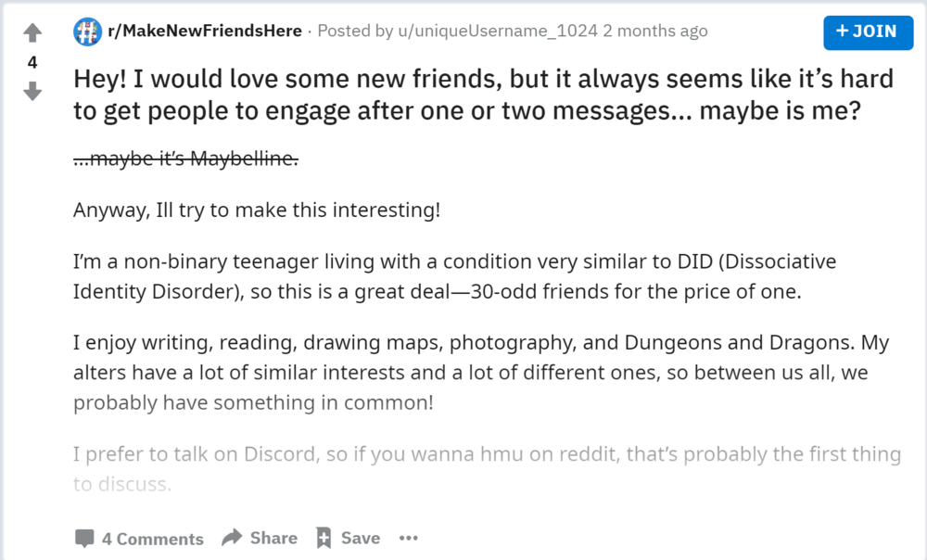Viewport: 927px width, 560px height.
Task: Open the three-dot overflow menu
Action: point(408,538)
